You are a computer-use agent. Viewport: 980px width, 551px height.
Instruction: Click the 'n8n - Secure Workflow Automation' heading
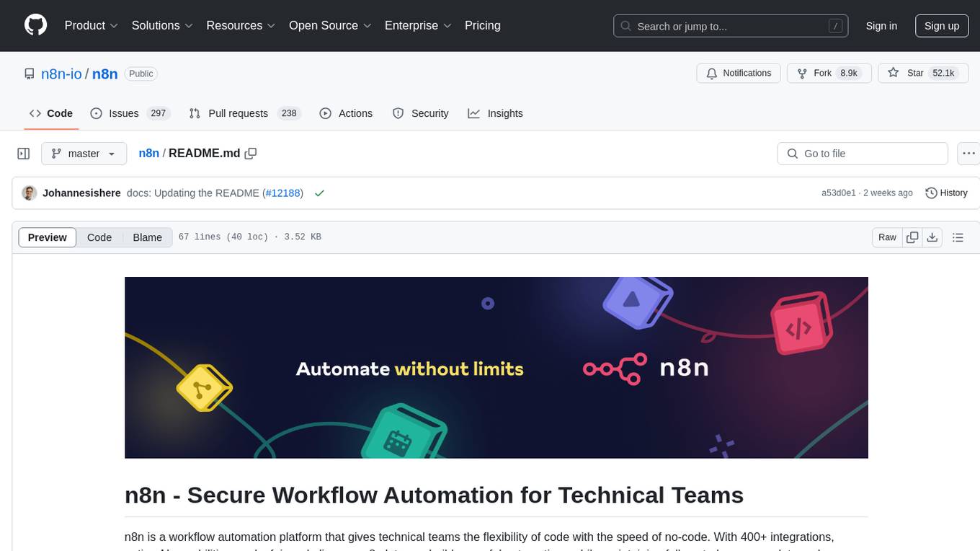(434, 495)
